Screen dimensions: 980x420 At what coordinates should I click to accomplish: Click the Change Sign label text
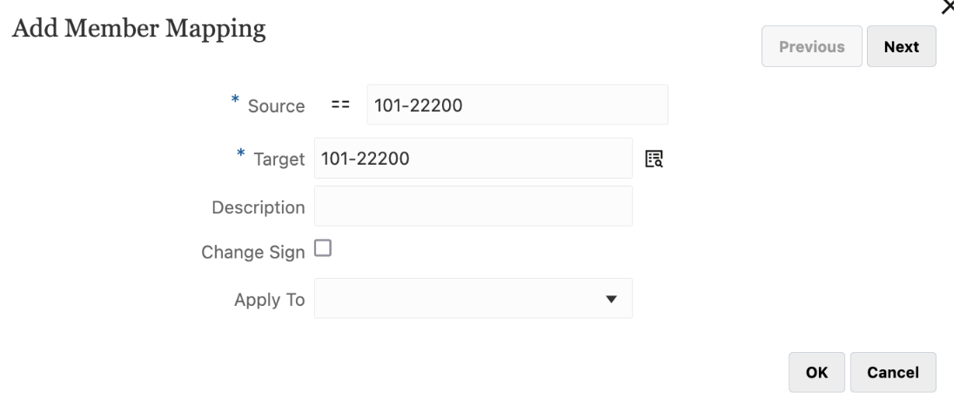(x=252, y=252)
